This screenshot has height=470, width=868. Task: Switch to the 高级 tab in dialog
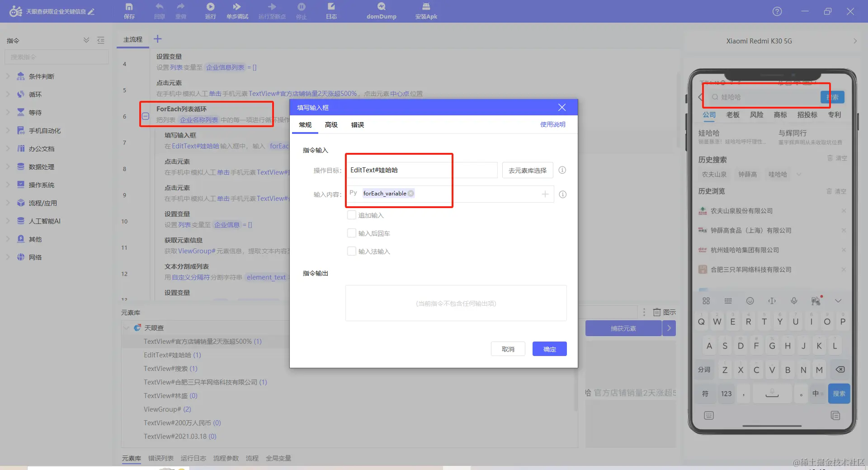point(331,125)
